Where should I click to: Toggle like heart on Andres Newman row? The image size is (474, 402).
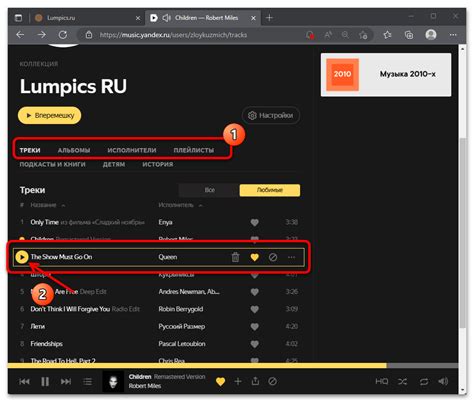click(254, 292)
